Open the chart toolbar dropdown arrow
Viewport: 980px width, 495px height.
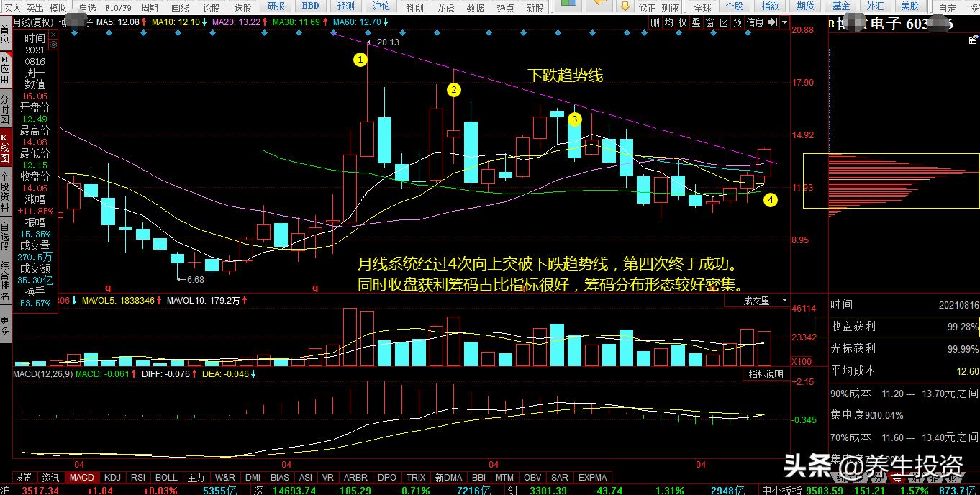point(784,22)
